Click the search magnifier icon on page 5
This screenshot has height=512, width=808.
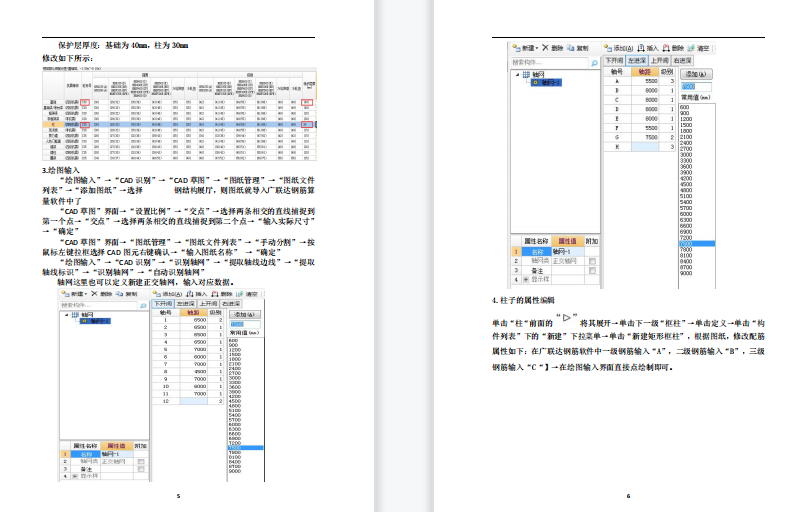pyautogui.click(x=143, y=305)
